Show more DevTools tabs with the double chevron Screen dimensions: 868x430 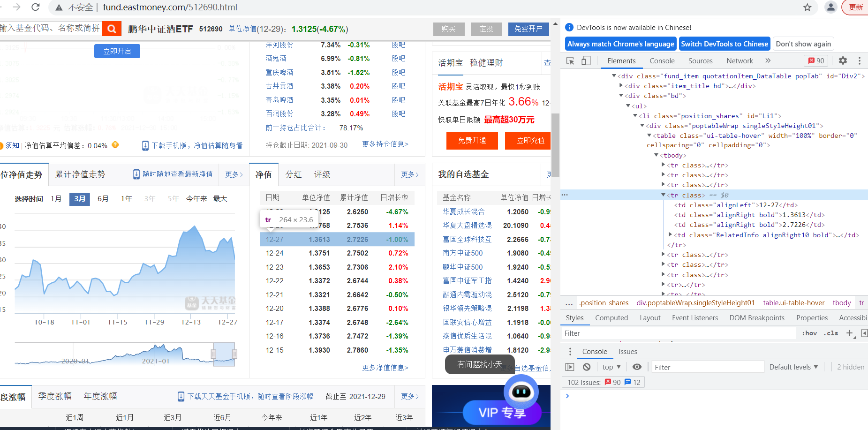768,60
